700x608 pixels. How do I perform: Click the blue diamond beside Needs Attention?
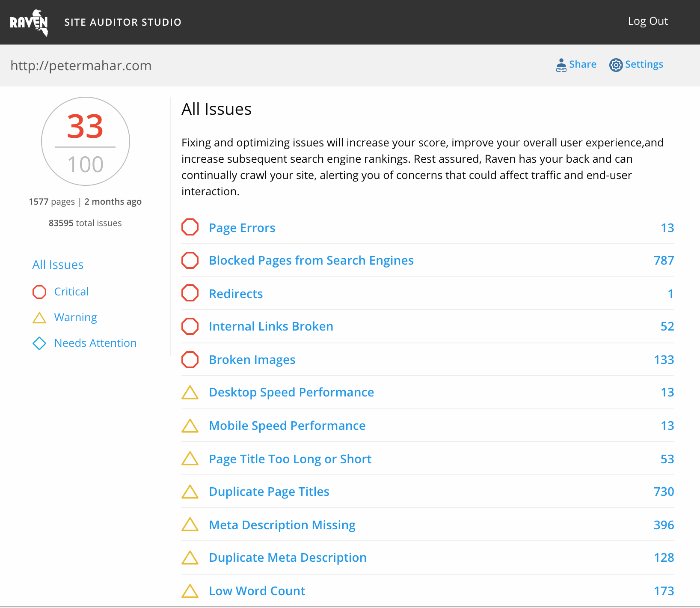[x=39, y=343]
